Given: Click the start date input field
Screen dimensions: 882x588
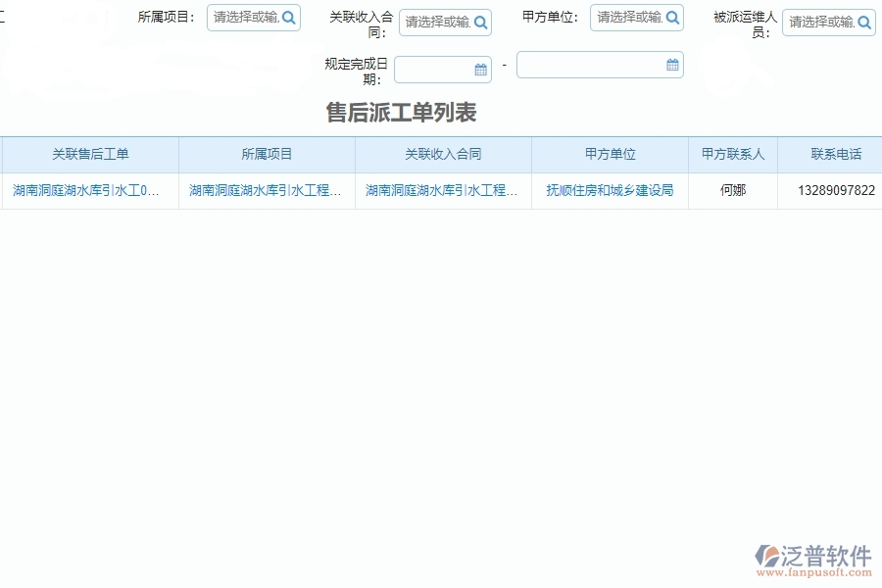Looking at the screenshot, I should (436, 70).
